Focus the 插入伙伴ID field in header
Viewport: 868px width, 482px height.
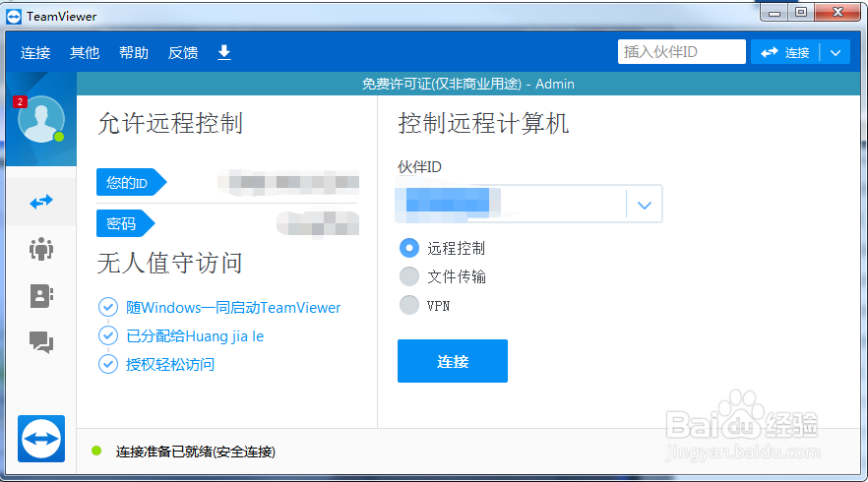681,52
